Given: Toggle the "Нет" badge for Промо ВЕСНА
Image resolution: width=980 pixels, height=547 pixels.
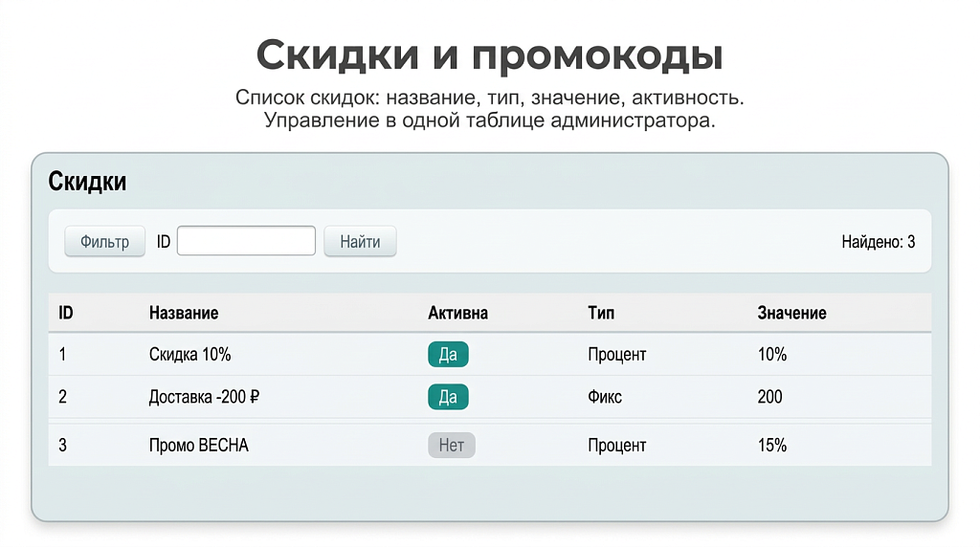Looking at the screenshot, I should pyautogui.click(x=451, y=445).
